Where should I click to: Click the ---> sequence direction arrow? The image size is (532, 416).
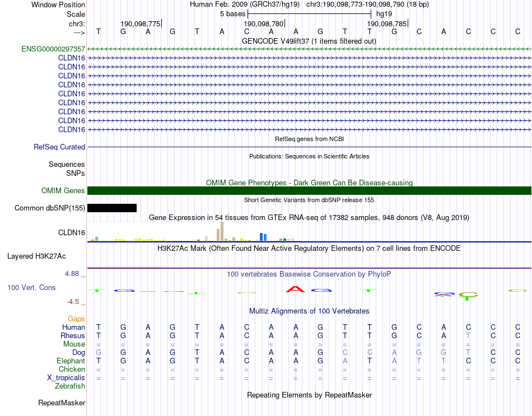pyautogui.click(x=80, y=32)
